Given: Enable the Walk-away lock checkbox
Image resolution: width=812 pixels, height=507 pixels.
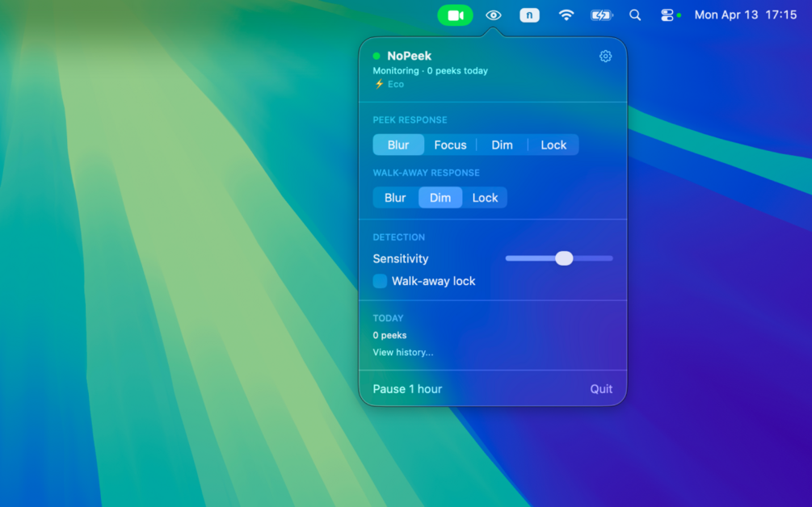Looking at the screenshot, I should pos(380,281).
